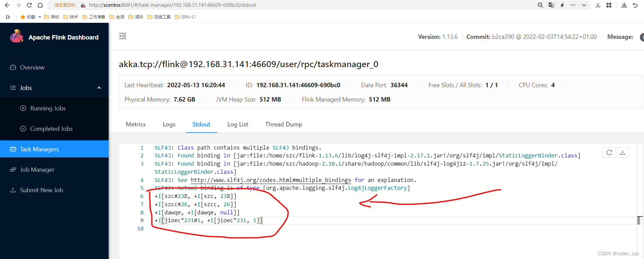
Task: Click the page translate icon
Action: pyautogui.click(x=551, y=5)
